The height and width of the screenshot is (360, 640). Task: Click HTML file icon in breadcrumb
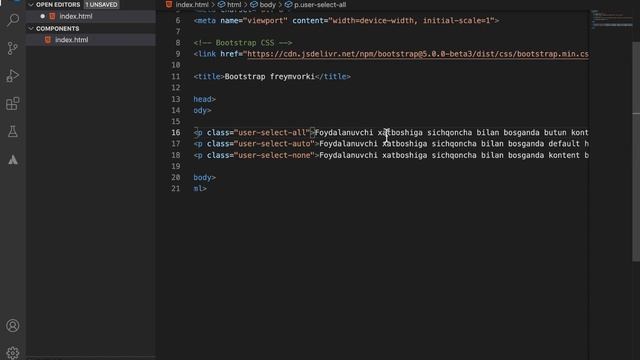tap(169, 4)
